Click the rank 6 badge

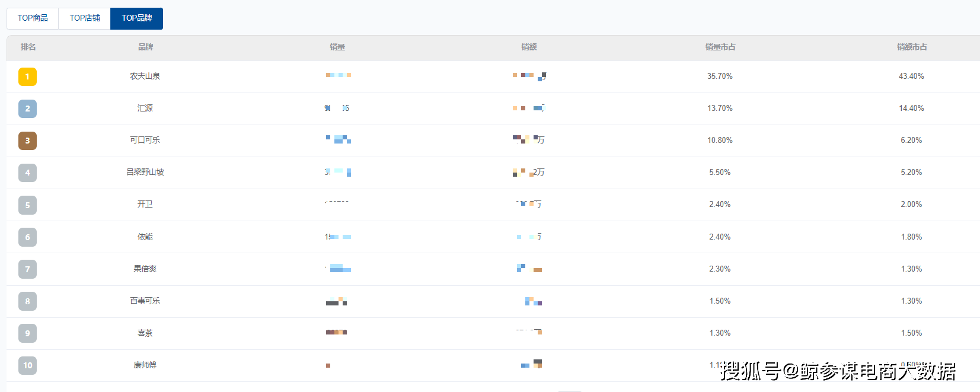[27, 237]
